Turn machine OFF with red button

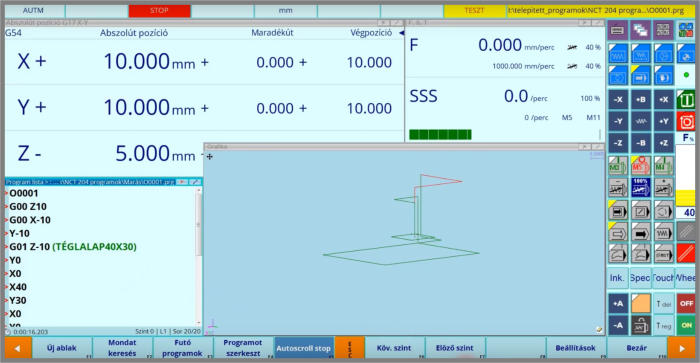(686, 303)
